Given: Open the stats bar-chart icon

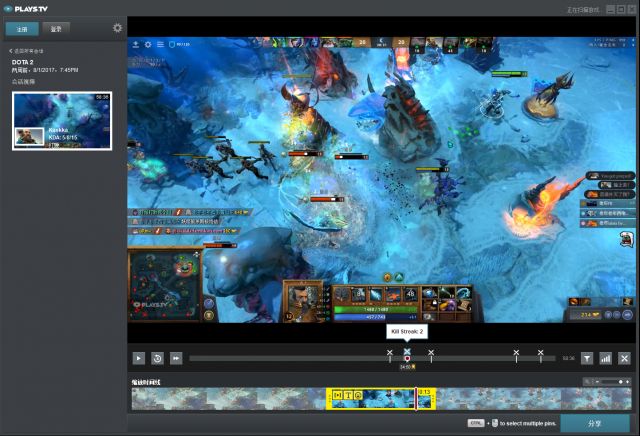Looking at the screenshot, I should 605,358.
